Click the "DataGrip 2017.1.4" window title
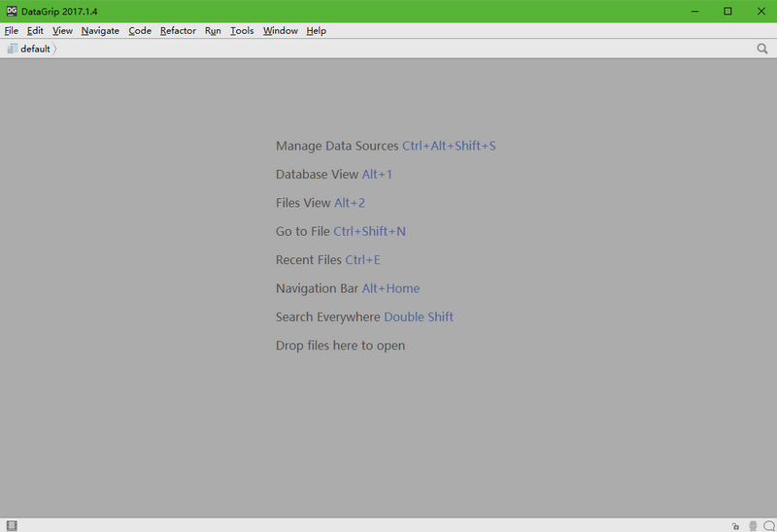The height and width of the screenshot is (532, 777). point(59,11)
